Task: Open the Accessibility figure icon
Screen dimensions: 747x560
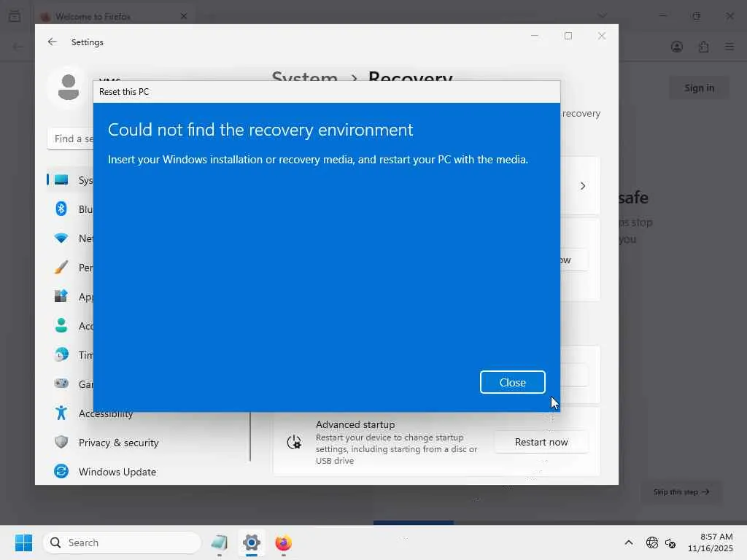Action: point(61,413)
